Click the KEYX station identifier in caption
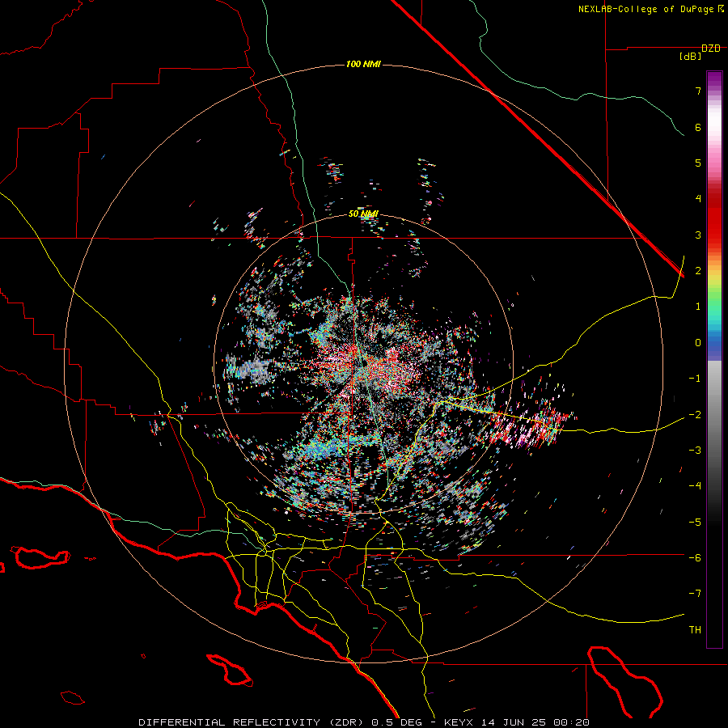This screenshot has width=728, height=728. pos(459,722)
